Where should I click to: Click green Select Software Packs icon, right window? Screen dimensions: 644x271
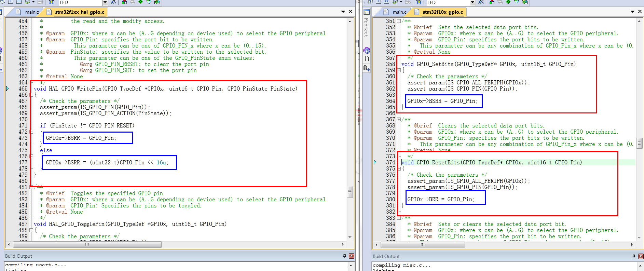click(517, 2)
